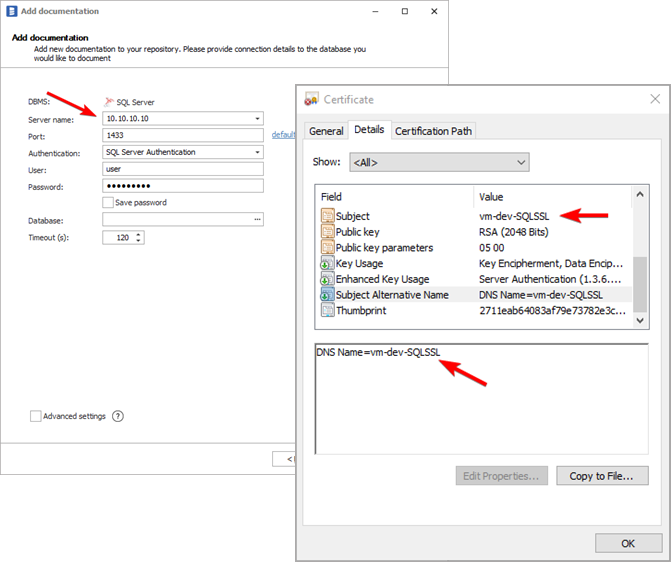
Task: Select the Enhanced Key Usage icon
Action: pyautogui.click(x=327, y=279)
